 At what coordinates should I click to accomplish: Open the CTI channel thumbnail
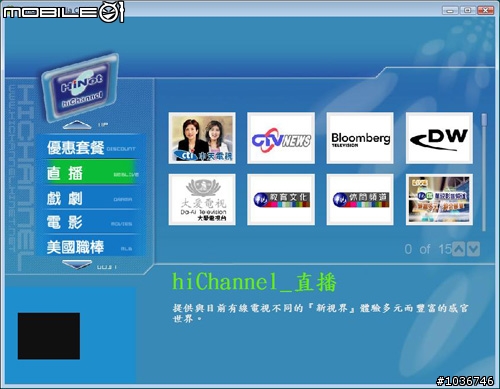tap(202, 138)
